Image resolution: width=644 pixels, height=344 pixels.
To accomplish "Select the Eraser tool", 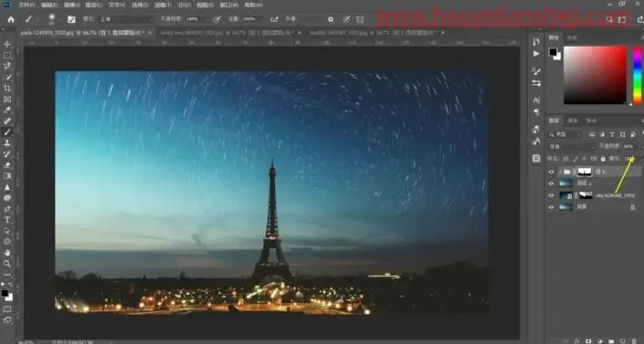I will pyautogui.click(x=7, y=164).
